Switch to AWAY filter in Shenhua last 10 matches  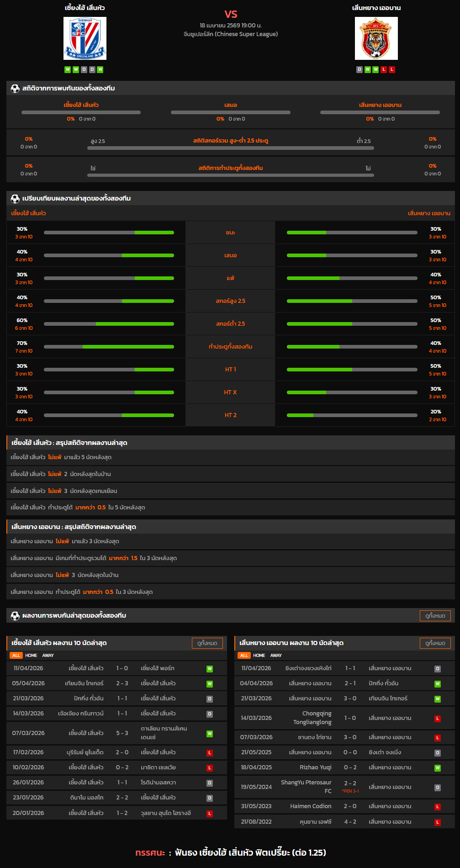(x=48, y=656)
